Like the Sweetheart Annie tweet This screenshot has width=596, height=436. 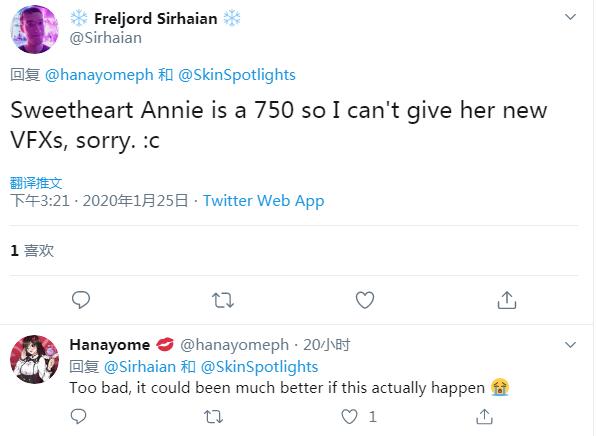(x=365, y=300)
